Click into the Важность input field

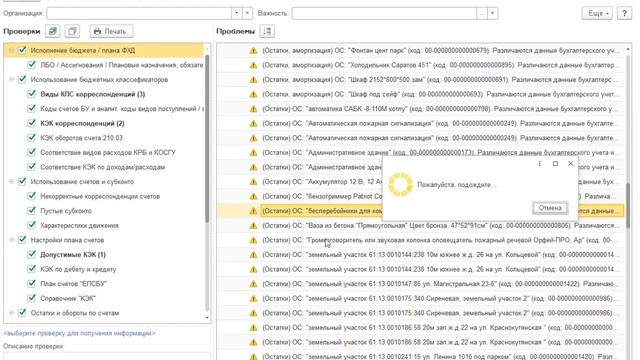tap(384, 13)
